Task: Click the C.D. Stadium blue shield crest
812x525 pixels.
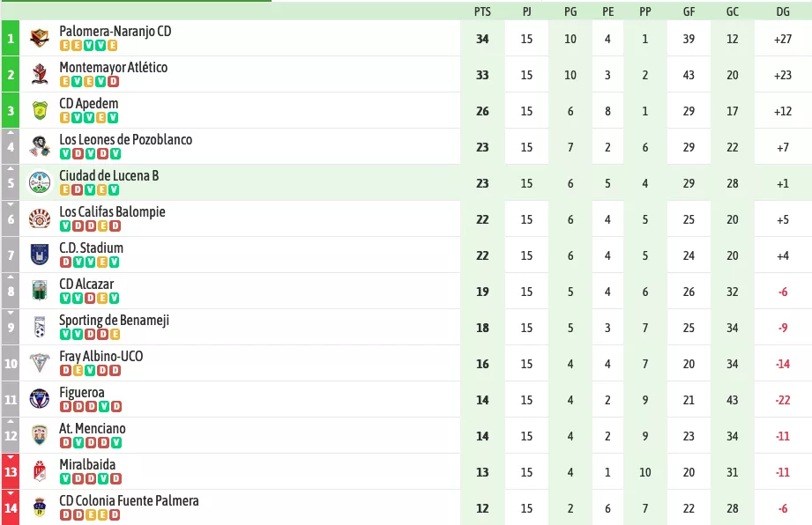Action: click(x=40, y=255)
